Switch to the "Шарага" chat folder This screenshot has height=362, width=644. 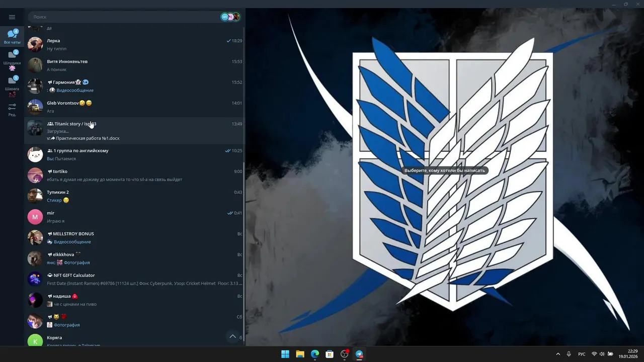coord(12,86)
